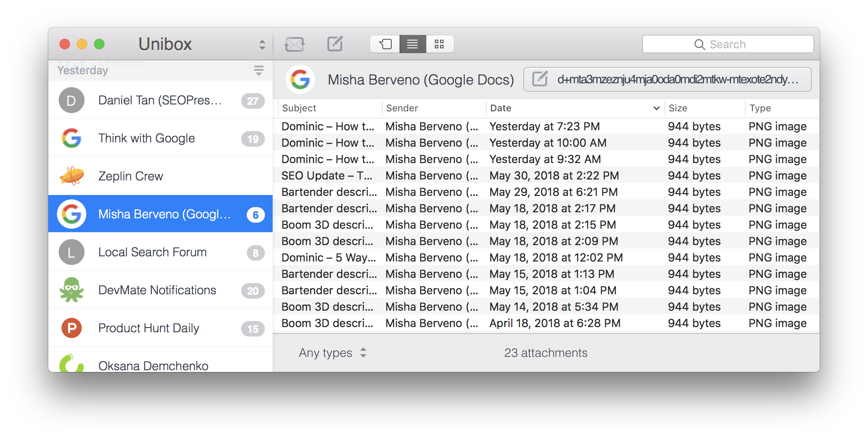The width and height of the screenshot is (868, 441).
Task: Select attachment from Yesterday at 10:00 AM
Action: tap(546, 143)
